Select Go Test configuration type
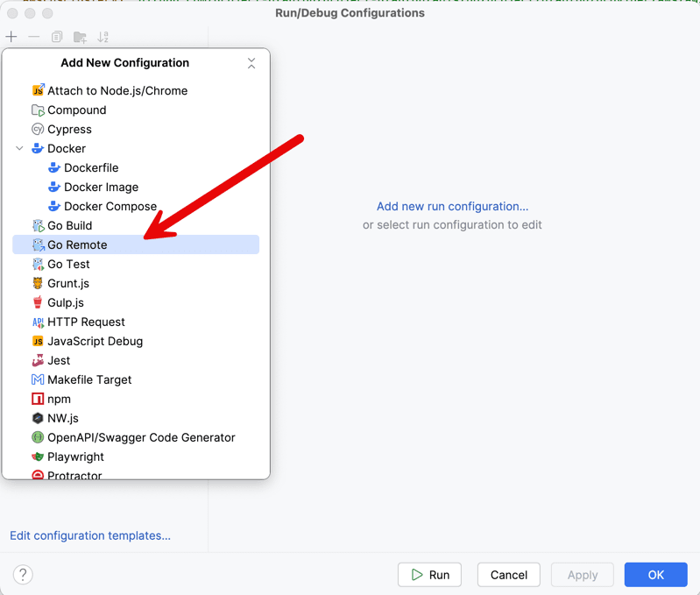Screen dimensions: 700x595 [136, 264]
